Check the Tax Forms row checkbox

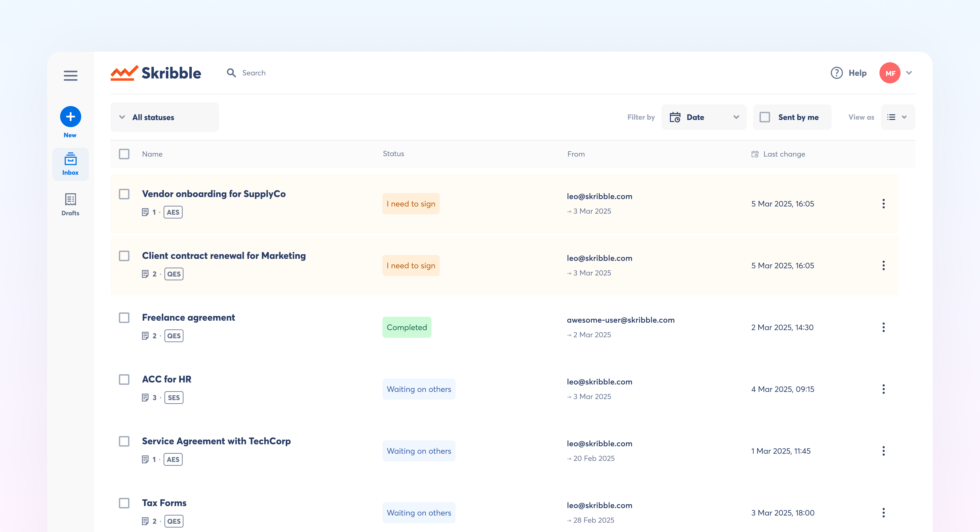pos(124,503)
